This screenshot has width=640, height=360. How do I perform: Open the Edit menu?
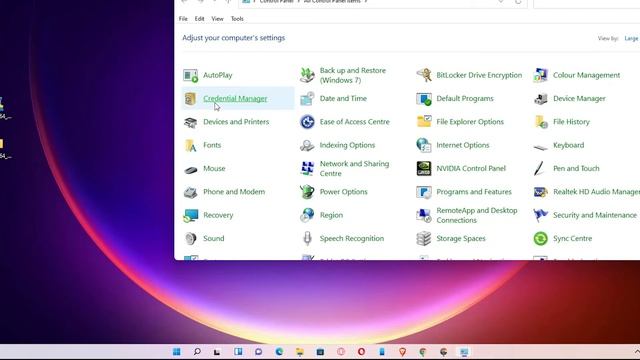(x=200, y=19)
